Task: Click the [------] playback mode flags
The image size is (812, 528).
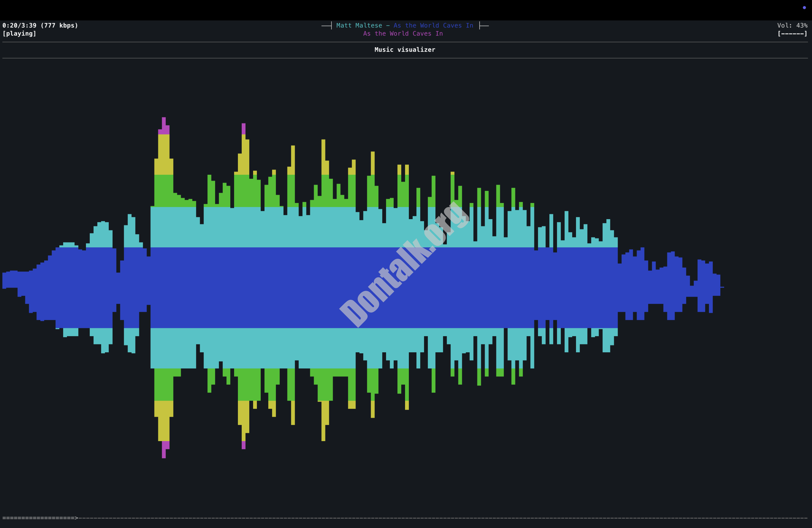Action: (792, 34)
